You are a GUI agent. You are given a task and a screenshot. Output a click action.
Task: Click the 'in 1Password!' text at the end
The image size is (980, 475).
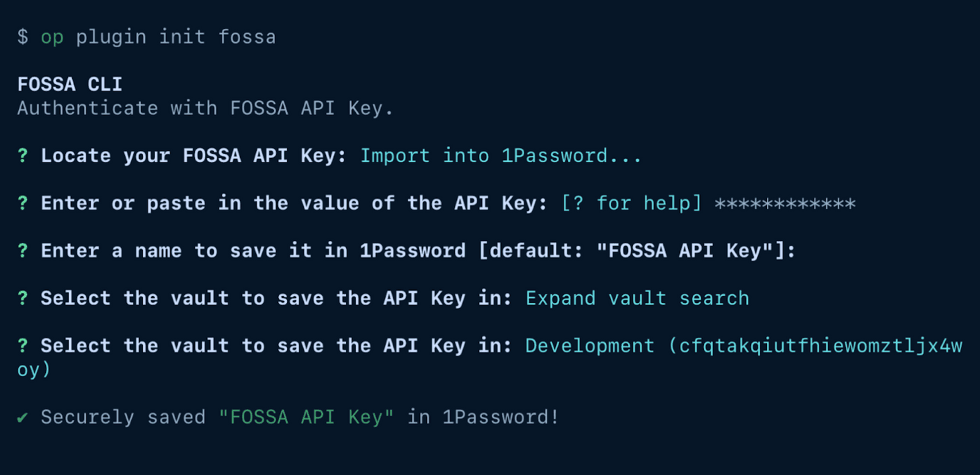coord(483,417)
